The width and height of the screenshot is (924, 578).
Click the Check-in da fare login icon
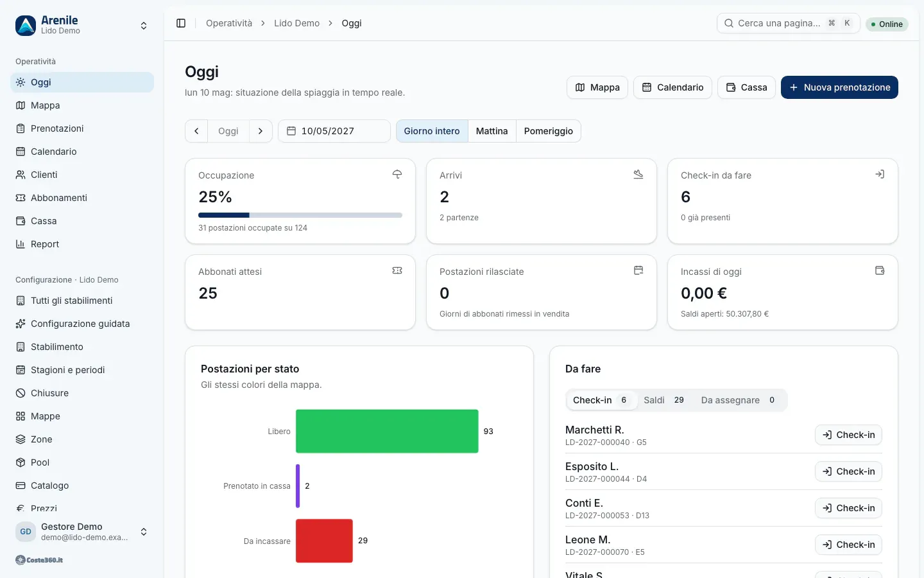pos(880,174)
